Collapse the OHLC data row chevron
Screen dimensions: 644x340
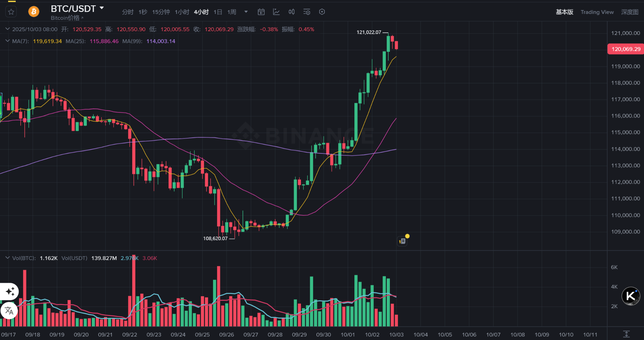8,29
